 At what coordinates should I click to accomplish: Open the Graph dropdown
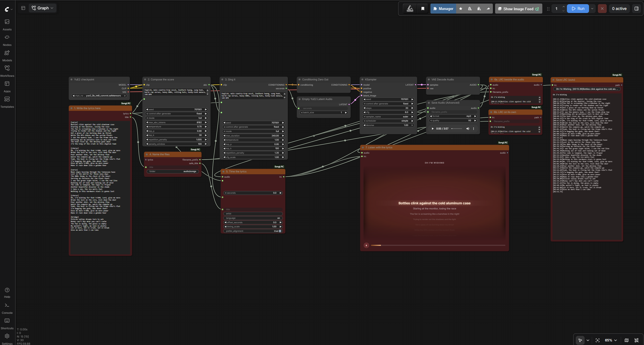tap(43, 8)
